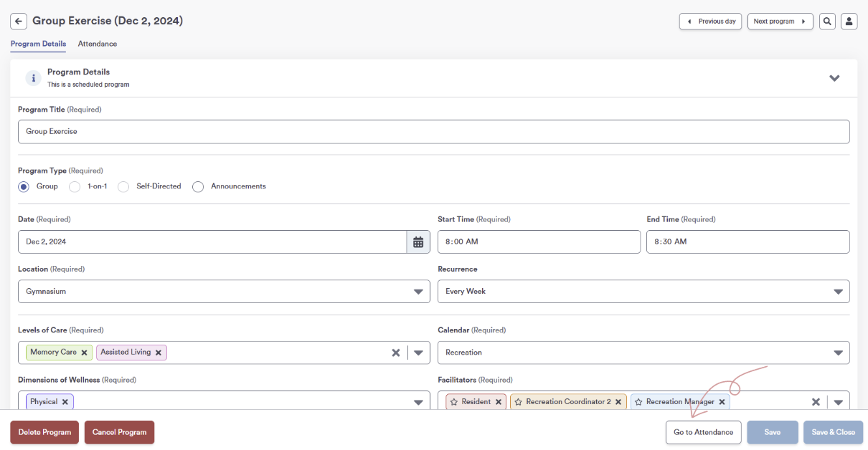This screenshot has height=450, width=868.
Task: Open the Recurrence dropdown
Action: pos(836,291)
